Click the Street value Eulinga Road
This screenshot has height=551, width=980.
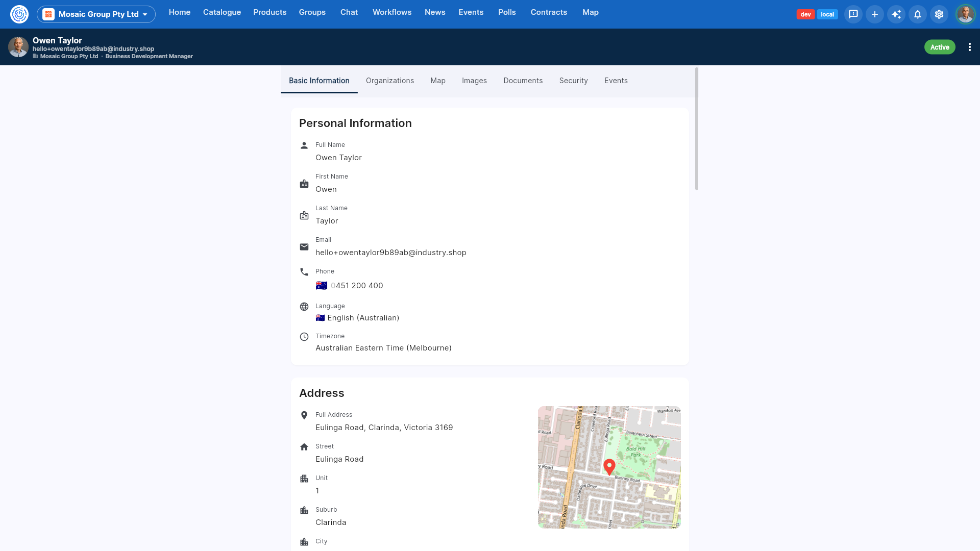pyautogui.click(x=339, y=459)
